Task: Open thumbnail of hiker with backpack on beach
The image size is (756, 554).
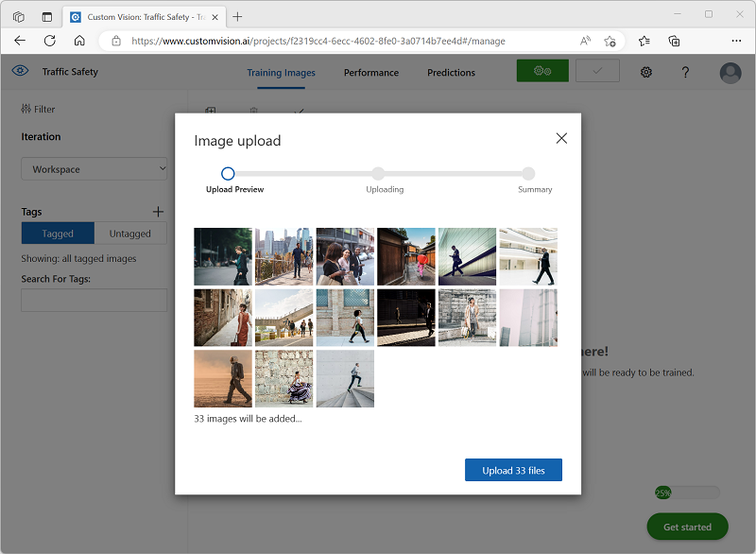Action: coord(223,378)
